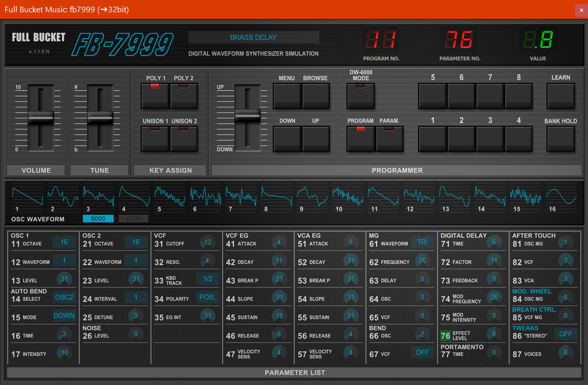The image size is (588, 385).
Task: Select the 8000 waveform set tab
Action: 98,219
